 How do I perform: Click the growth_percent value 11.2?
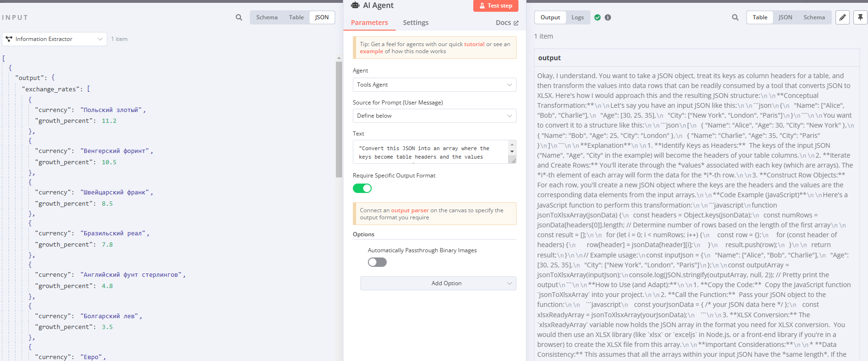point(109,121)
